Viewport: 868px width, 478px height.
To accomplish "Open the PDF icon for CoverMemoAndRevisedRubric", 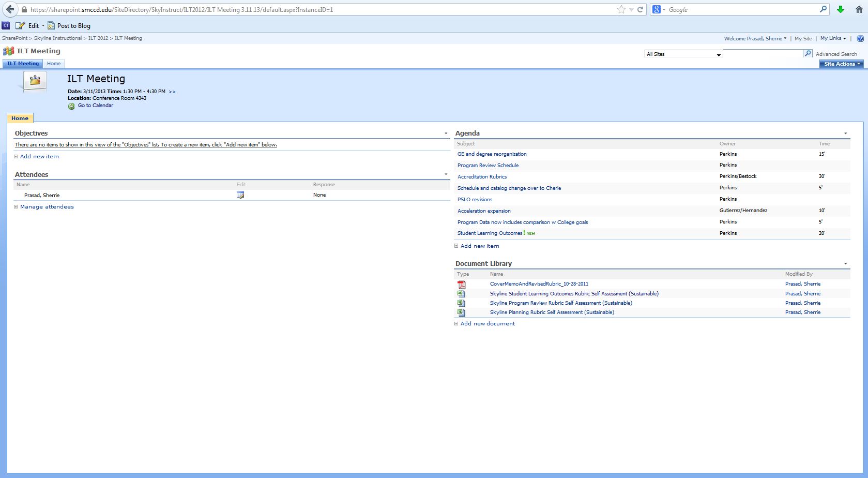I will pos(461,284).
